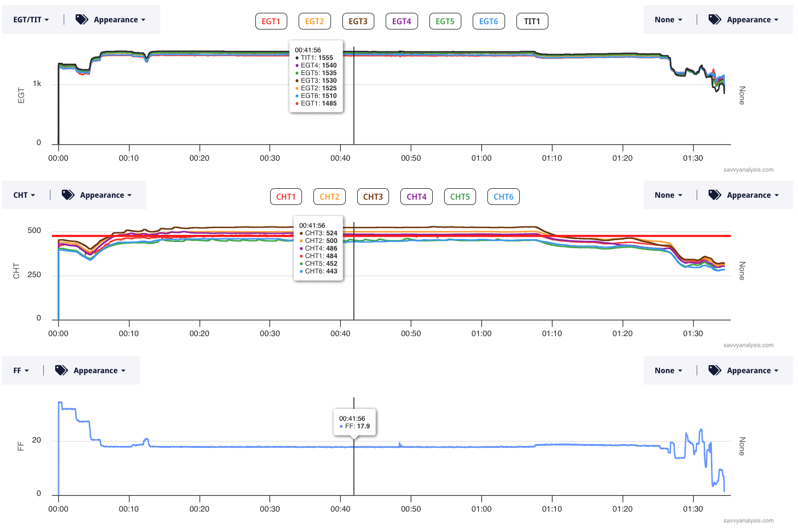The height and width of the screenshot is (532, 798).
Task: Click the savvyanalysis.com link below the EGT chart
Action: (748, 170)
